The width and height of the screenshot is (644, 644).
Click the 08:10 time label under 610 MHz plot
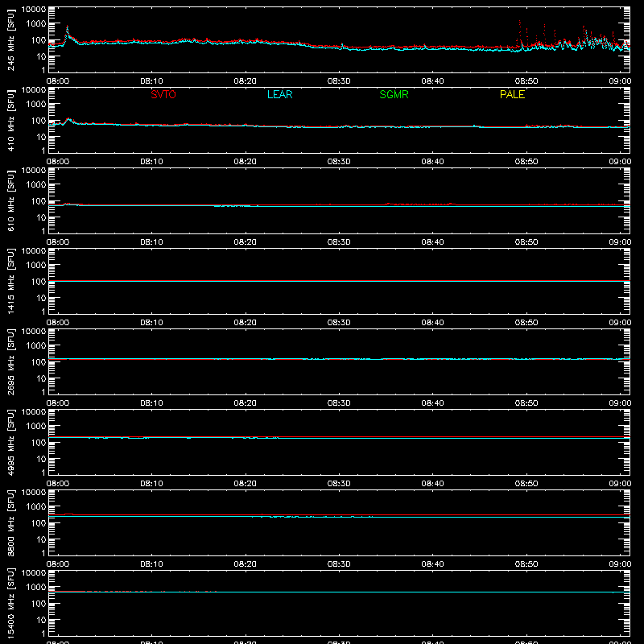[x=151, y=242]
